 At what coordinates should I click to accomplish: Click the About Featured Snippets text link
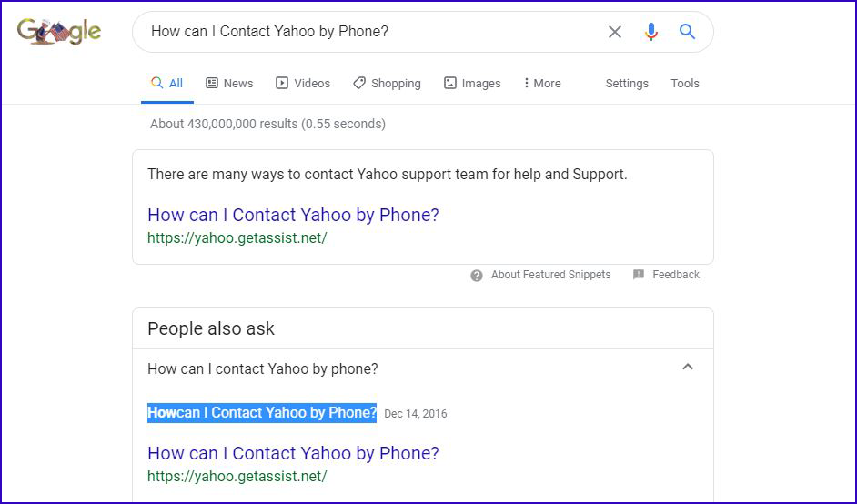[x=550, y=275]
